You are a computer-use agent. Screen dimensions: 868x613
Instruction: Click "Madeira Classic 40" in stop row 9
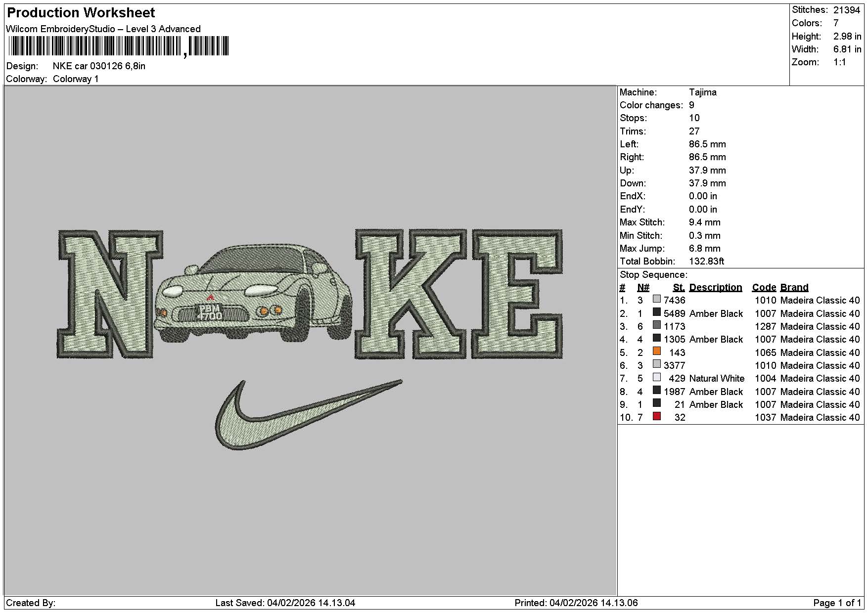pos(820,405)
